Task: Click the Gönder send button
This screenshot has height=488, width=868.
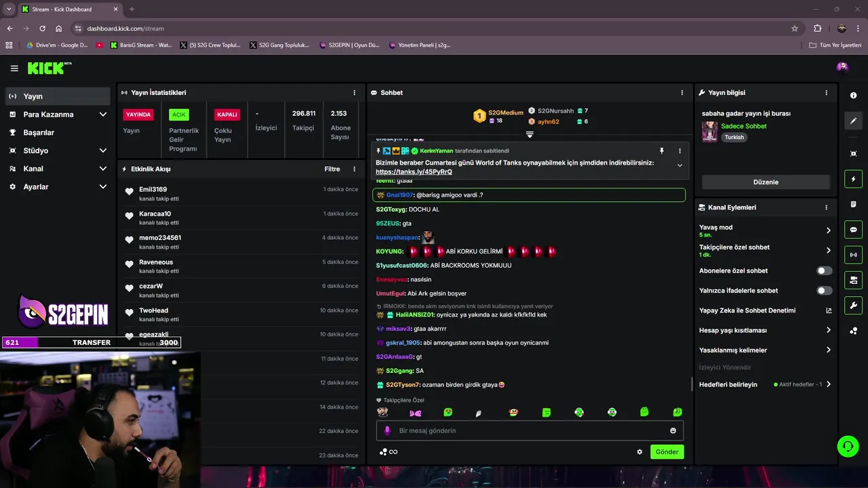Action: click(667, 452)
